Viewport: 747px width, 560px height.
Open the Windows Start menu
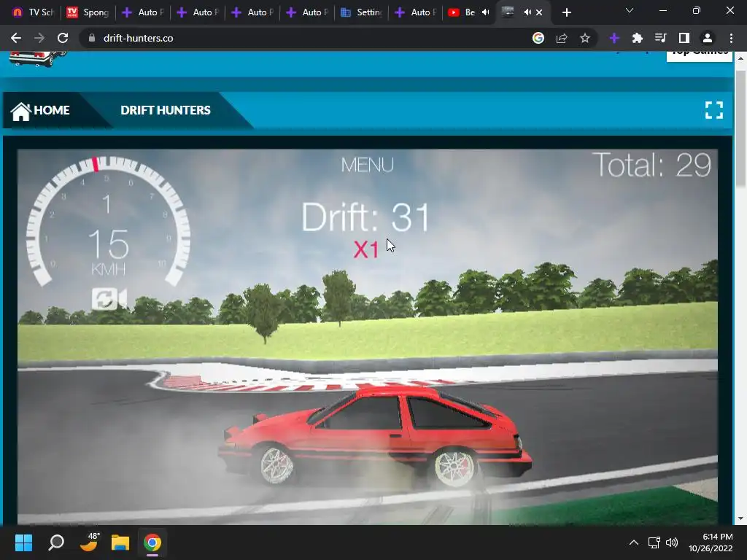pos(23,542)
